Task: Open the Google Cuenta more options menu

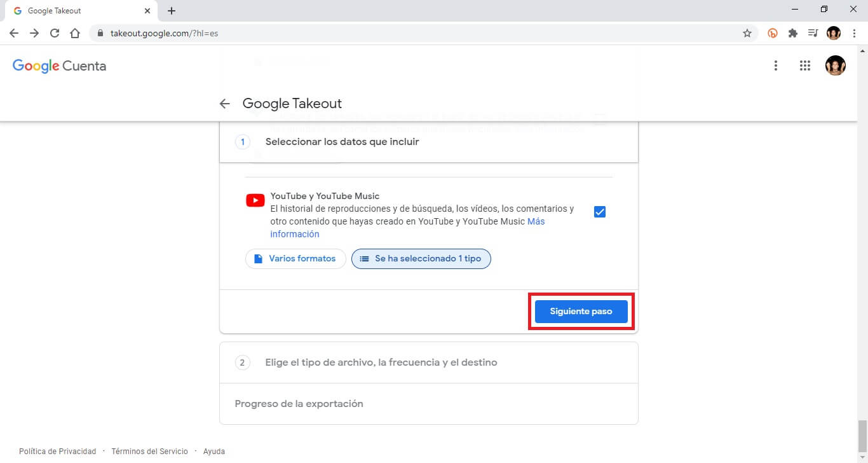Action: (x=775, y=66)
